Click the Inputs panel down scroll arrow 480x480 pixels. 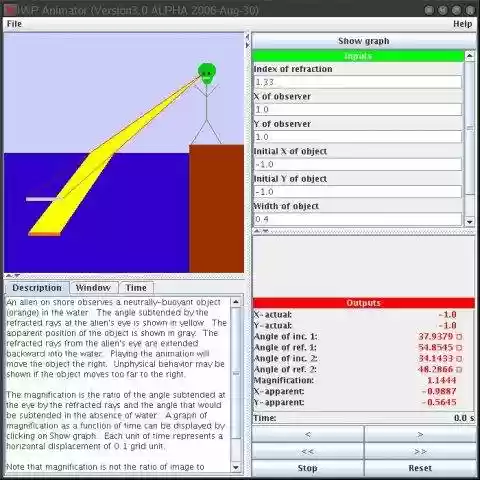470,222
